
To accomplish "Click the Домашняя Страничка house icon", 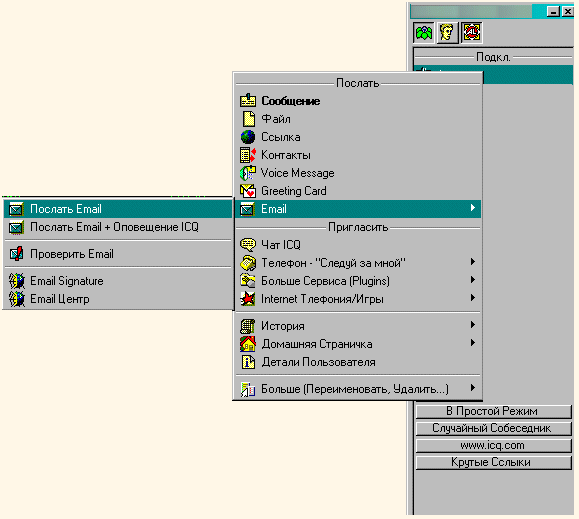I will click(248, 344).
